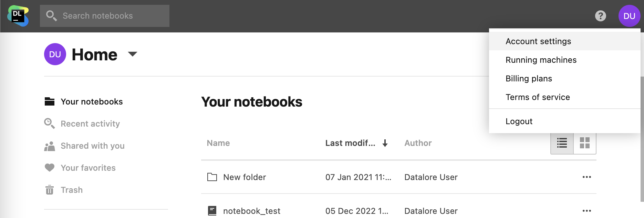Open Trash via the bin icon
Screen dimensions: 644x218
pos(49,190)
